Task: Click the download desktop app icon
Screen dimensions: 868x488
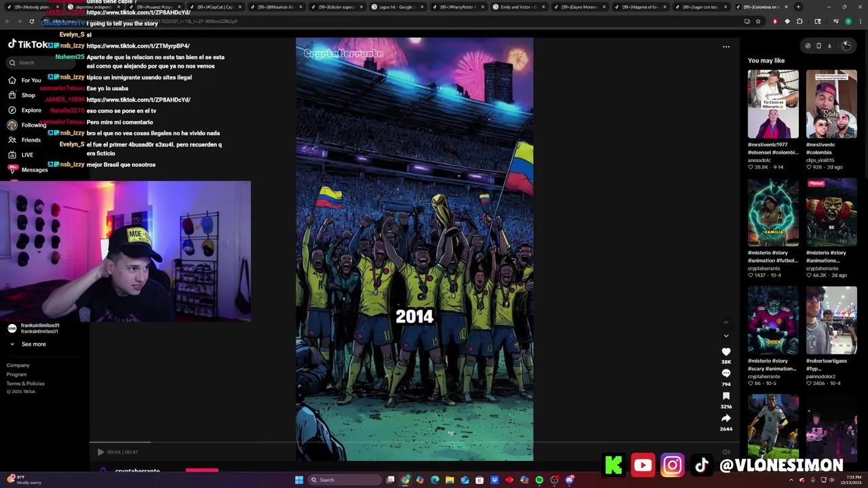Action: pyautogui.click(x=829, y=46)
